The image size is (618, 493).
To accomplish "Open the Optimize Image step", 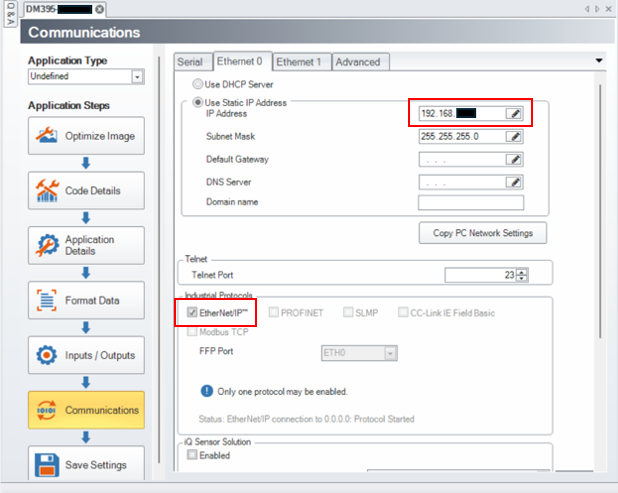I will coord(85,135).
